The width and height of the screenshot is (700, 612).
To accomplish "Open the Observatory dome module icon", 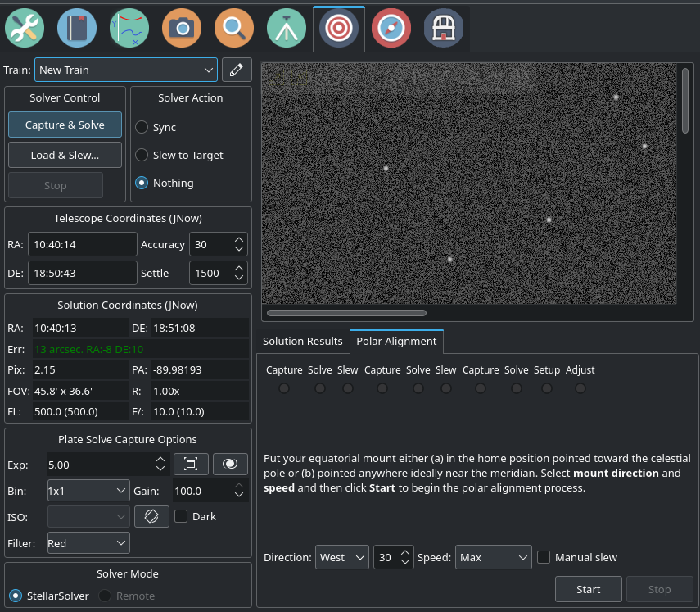I will point(443,28).
